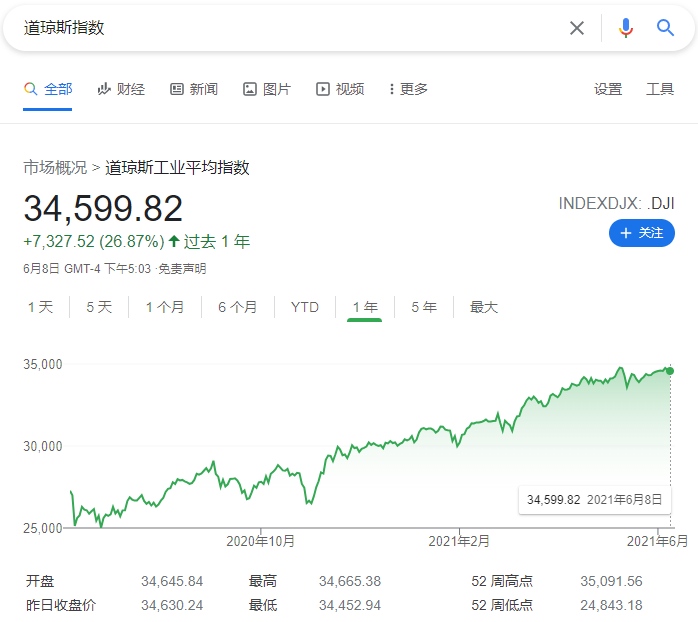Show the 1 个月 chart range
This screenshot has width=698, height=622.
pyautogui.click(x=165, y=307)
